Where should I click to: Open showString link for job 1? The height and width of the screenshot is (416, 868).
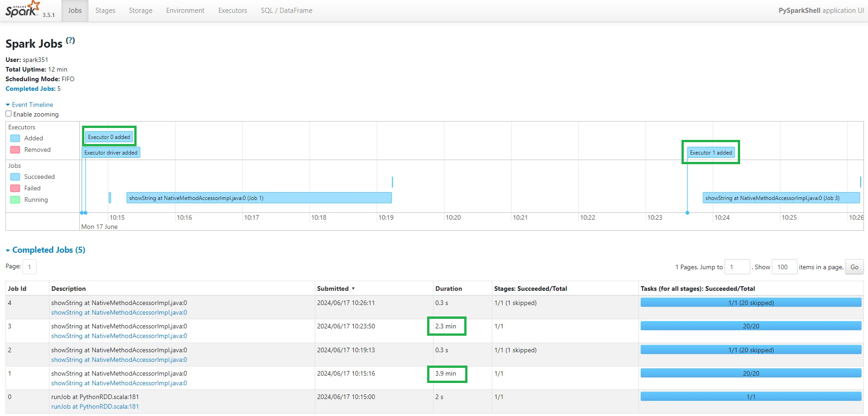(119, 383)
